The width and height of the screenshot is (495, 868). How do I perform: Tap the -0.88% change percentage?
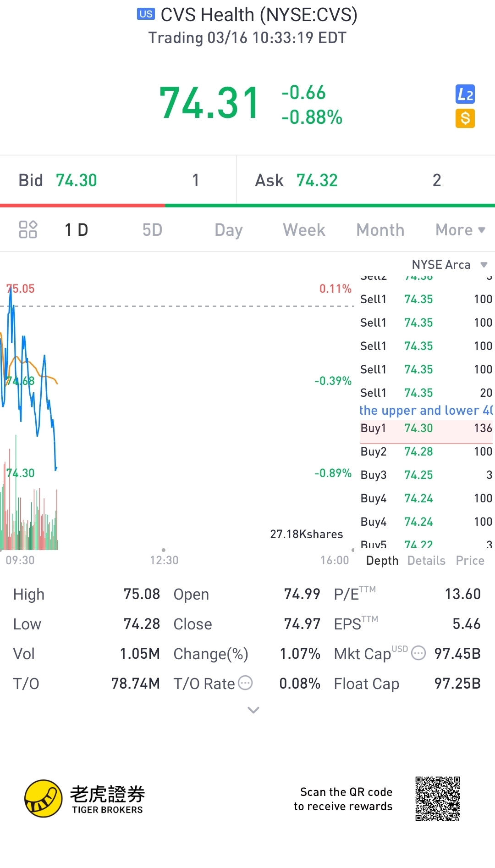click(x=312, y=117)
